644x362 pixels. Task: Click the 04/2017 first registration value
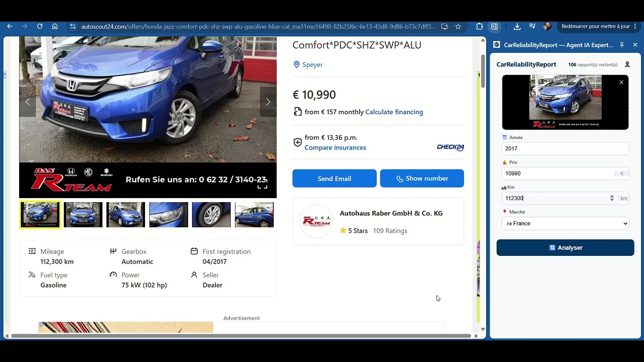pos(214,261)
